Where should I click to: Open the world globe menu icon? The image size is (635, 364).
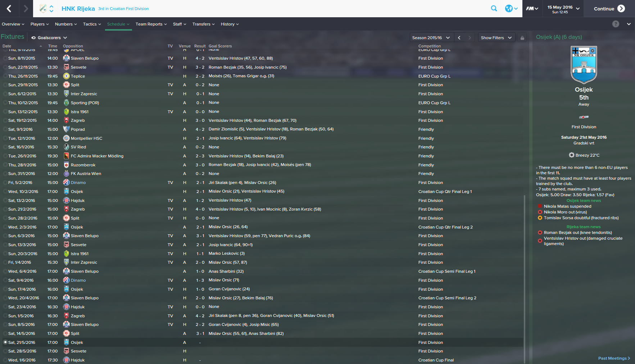click(511, 9)
